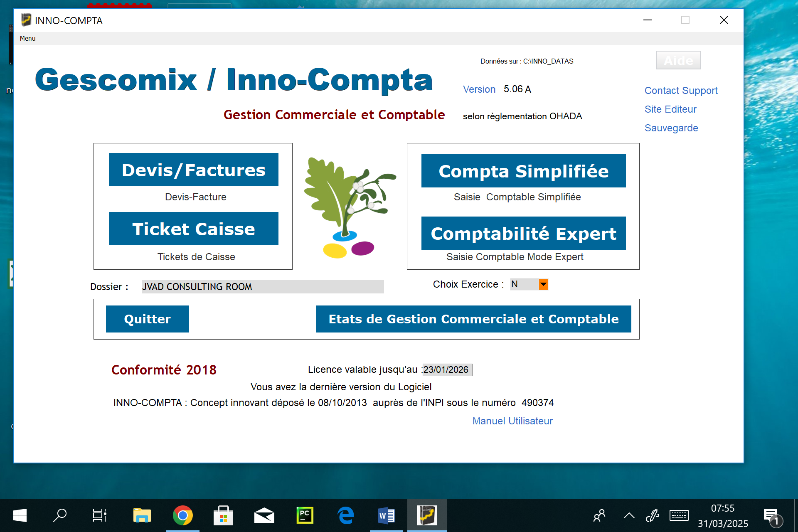Image resolution: width=798 pixels, height=532 pixels.
Task: Click the Contact Support link
Action: coord(681,91)
